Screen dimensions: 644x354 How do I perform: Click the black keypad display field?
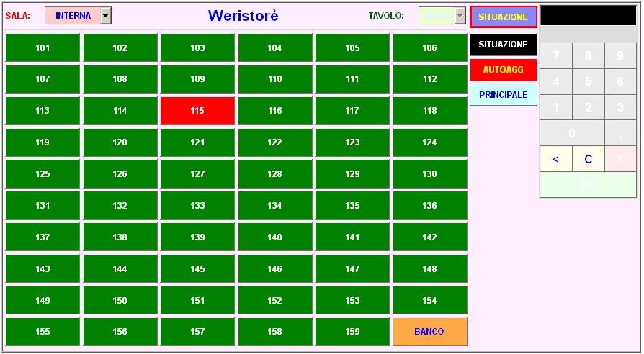tap(588, 16)
